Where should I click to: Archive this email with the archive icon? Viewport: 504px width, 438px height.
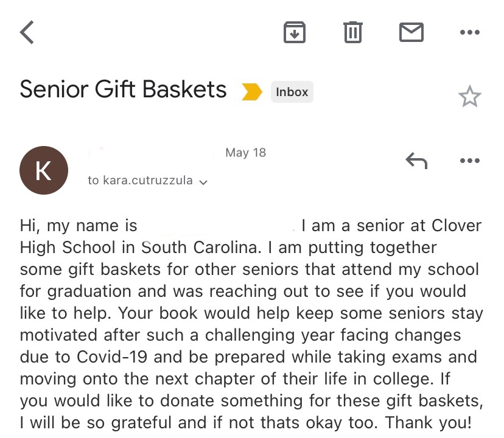(x=295, y=32)
